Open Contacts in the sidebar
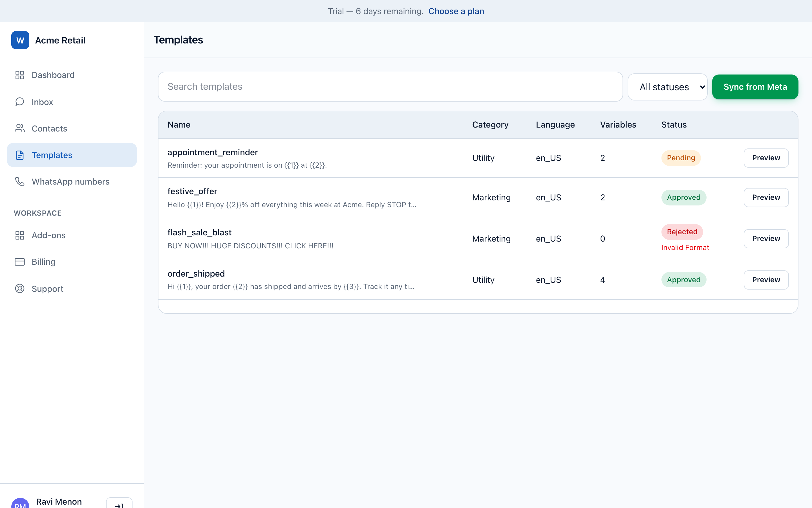The width and height of the screenshot is (812, 508). pos(72,128)
